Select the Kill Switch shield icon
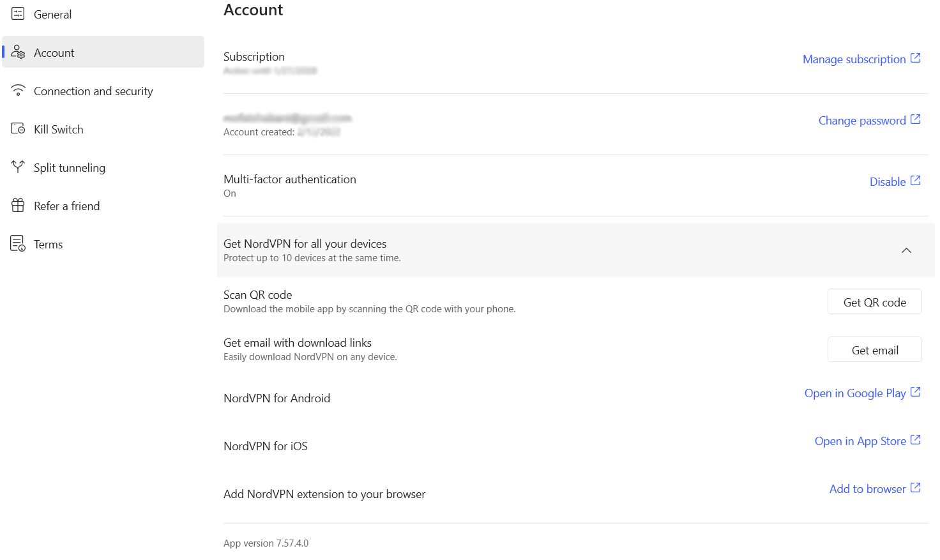The image size is (940, 560). coord(18,128)
